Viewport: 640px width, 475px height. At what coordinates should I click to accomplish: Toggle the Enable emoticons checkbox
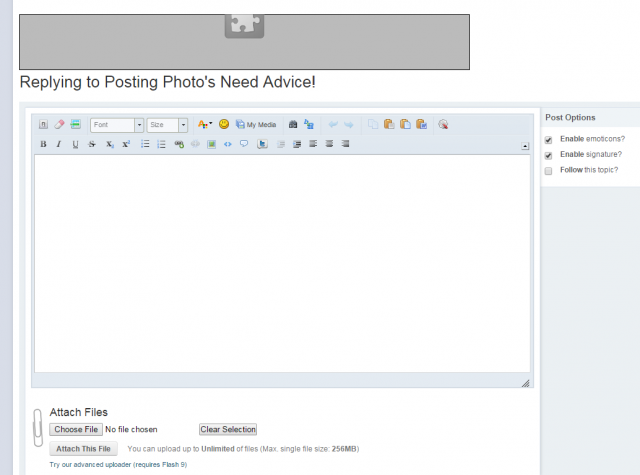[548, 139]
